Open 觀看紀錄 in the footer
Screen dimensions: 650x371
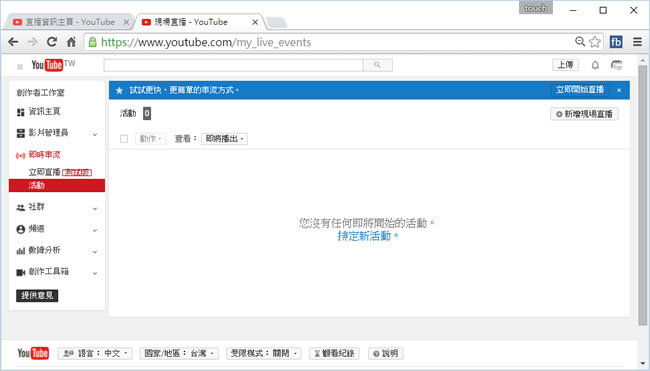point(334,353)
